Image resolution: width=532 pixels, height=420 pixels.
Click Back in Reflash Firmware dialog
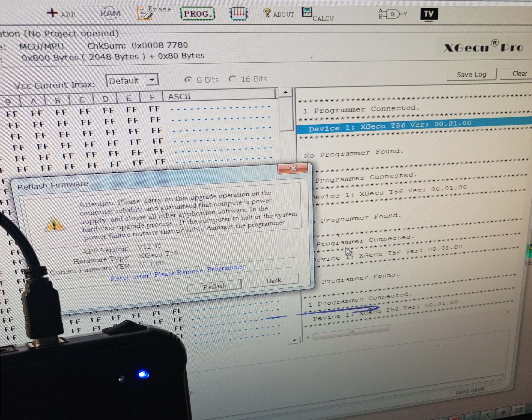(x=274, y=281)
